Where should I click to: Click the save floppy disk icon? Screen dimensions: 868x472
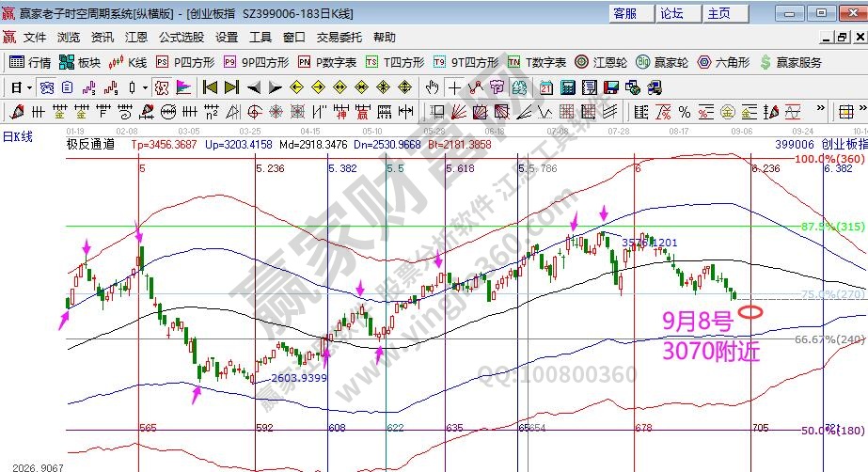[x=610, y=87]
